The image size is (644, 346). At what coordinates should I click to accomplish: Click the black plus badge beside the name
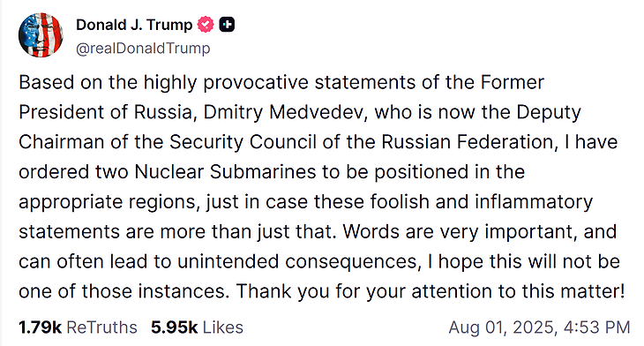[227, 25]
